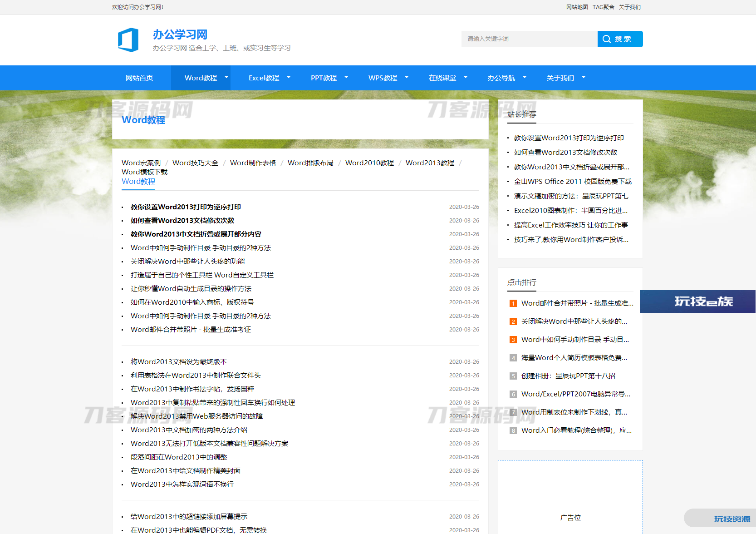The height and width of the screenshot is (534, 756).
Task: Click rank 3 badge beside Word中如何手动制作目录
Action: [x=513, y=340]
